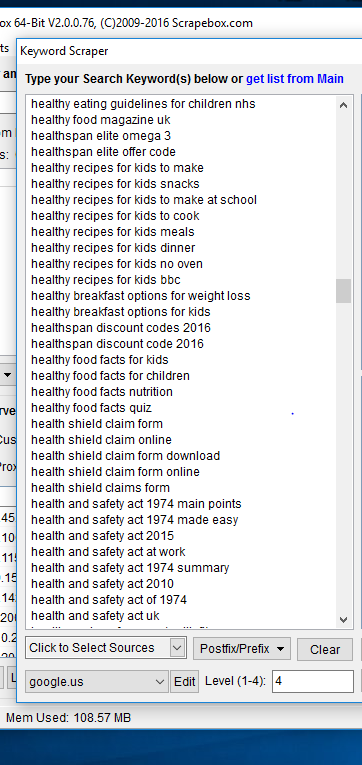Select keyword 'healthspan elite omega 3'
362x765 pixels.
coord(101,136)
